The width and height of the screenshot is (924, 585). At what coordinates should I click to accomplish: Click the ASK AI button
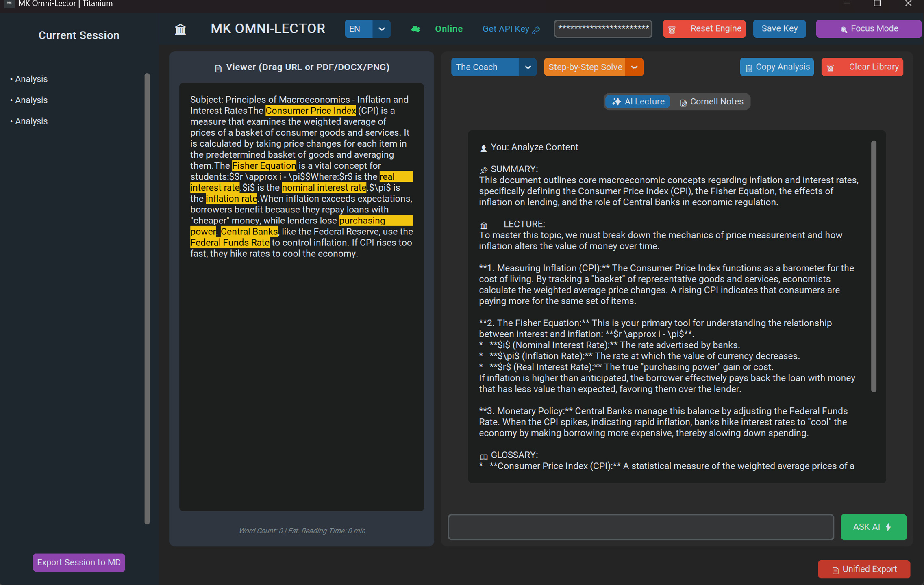click(x=873, y=527)
